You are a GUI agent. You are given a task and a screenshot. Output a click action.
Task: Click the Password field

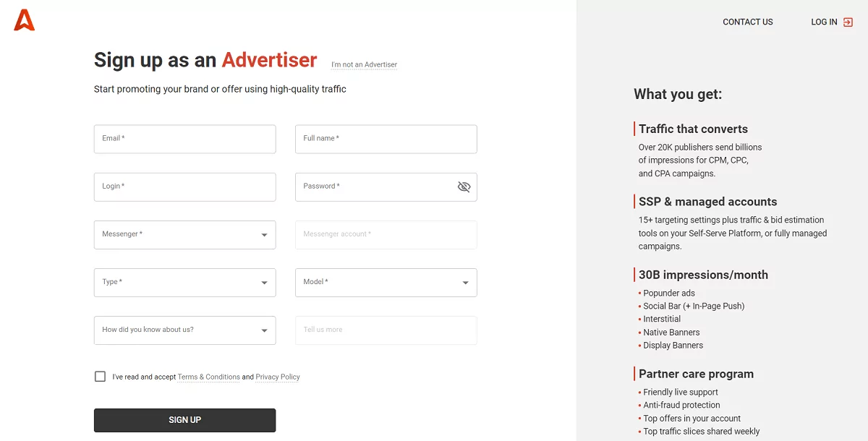376,187
